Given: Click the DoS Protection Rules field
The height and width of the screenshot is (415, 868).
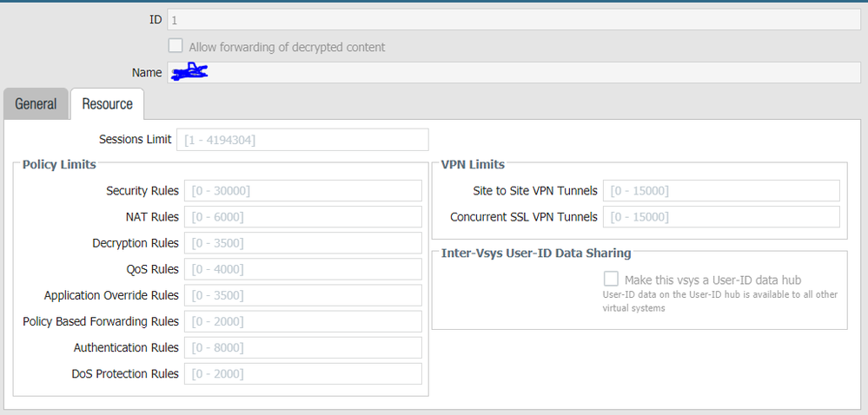Looking at the screenshot, I should [302, 373].
